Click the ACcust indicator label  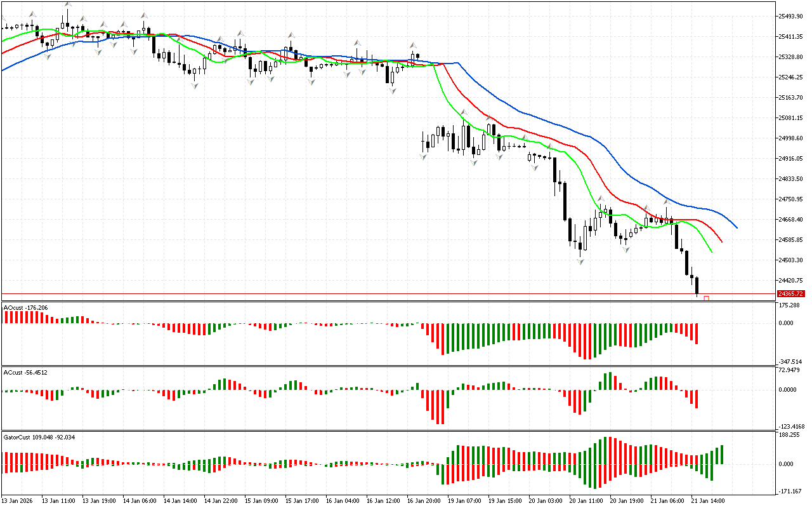(x=25, y=372)
